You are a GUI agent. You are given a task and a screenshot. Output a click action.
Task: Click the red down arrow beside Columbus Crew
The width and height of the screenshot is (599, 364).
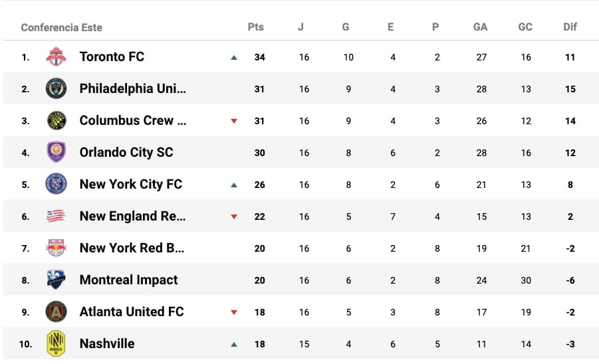point(234,122)
